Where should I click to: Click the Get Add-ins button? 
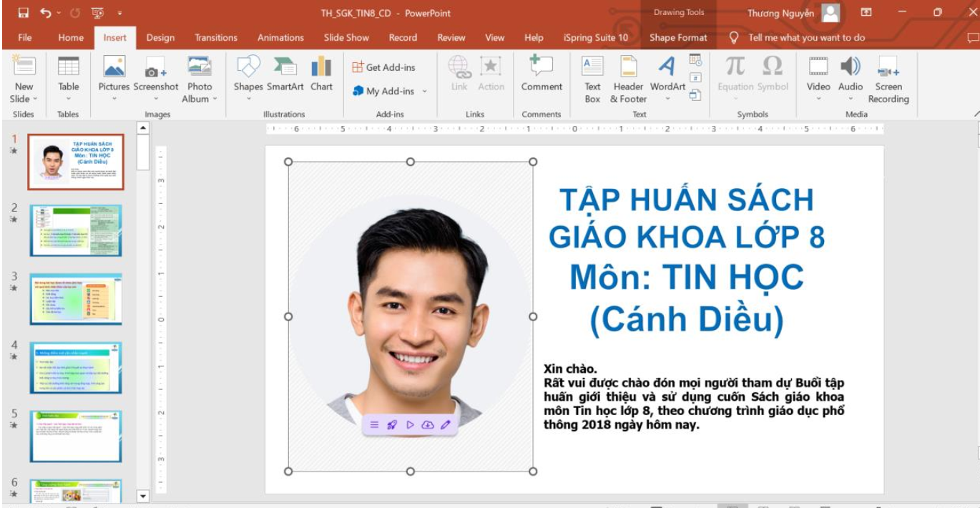pos(383,67)
